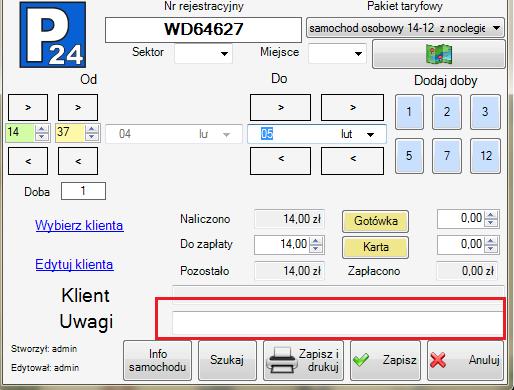Open Edytuj klienta link
This screenshot has height=390, width=514.
click(74, 265)
